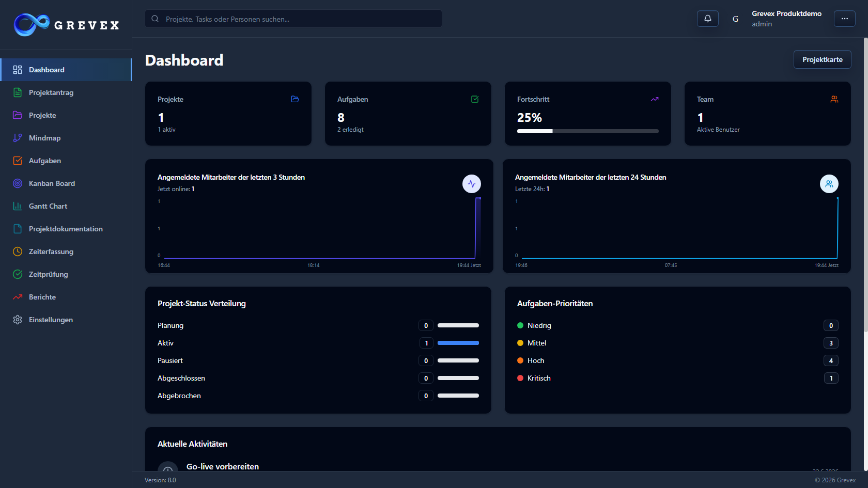Click the green Niedrig priority dot
The width and height of the screenshot is (868, 488).
pos(520,325)
